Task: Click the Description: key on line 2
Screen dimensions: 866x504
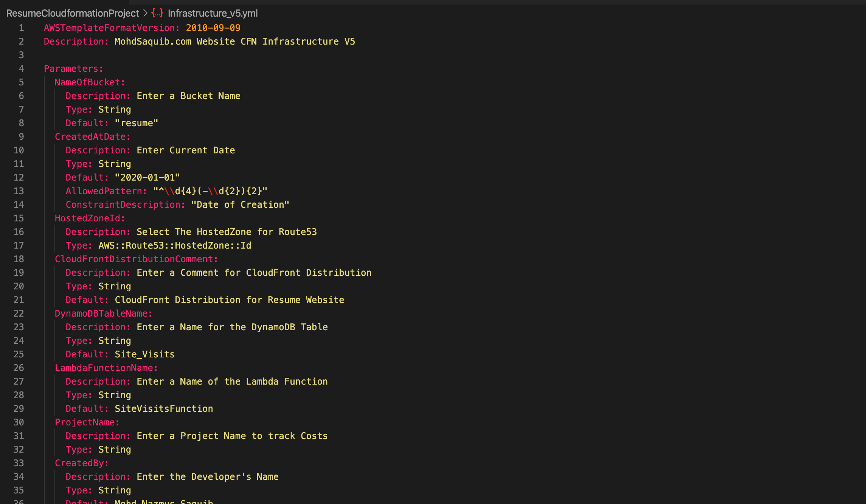Action: pyautogui.click(x=76, y=42)
